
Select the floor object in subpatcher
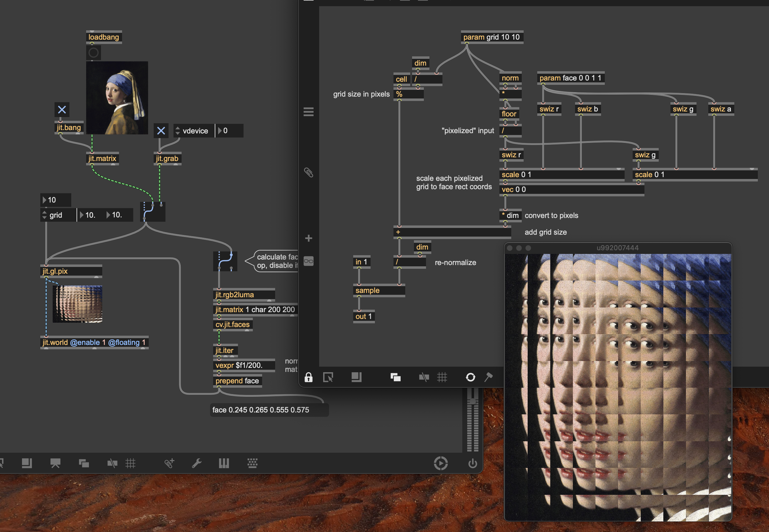[510, 114]
